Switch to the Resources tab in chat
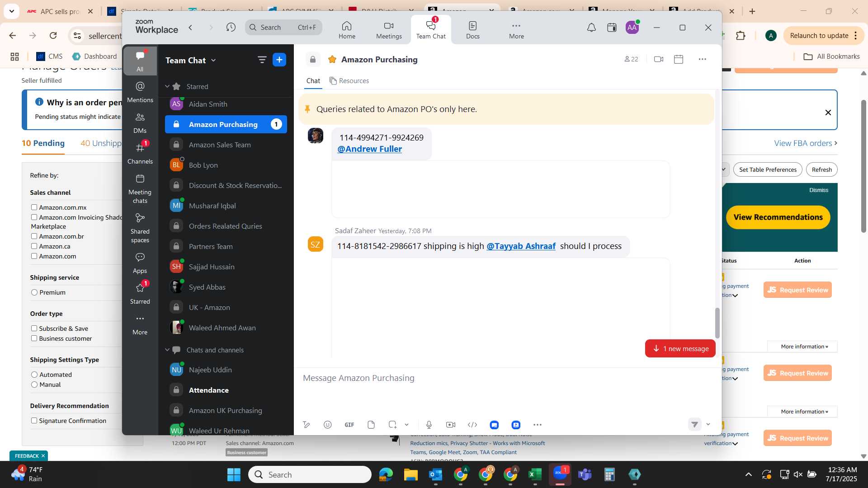 349,80
